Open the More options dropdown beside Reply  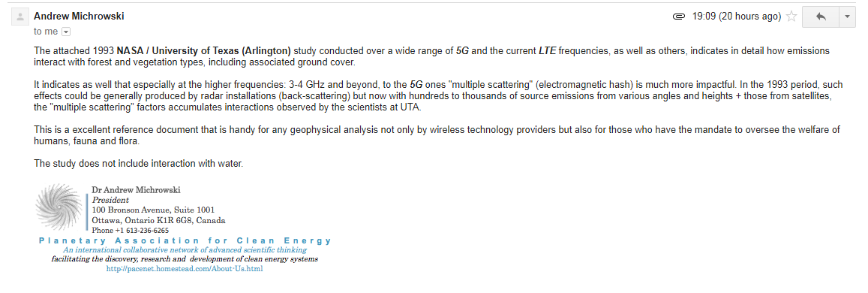click(x=848, y=17)
